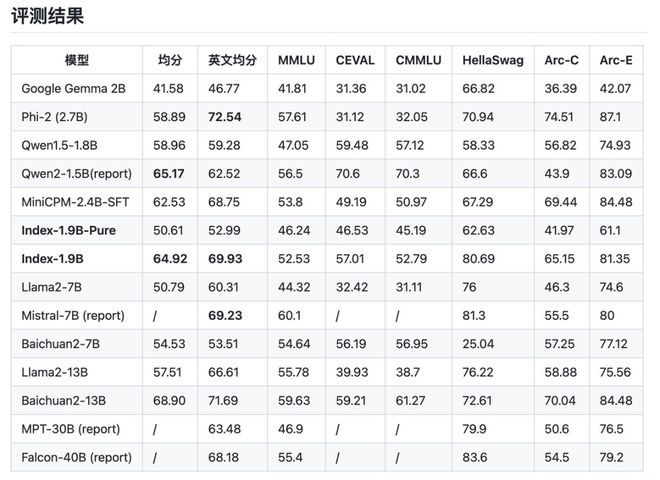
Task: Click the Phi-2 (2.7B) model name
Action: pos(54,117)
